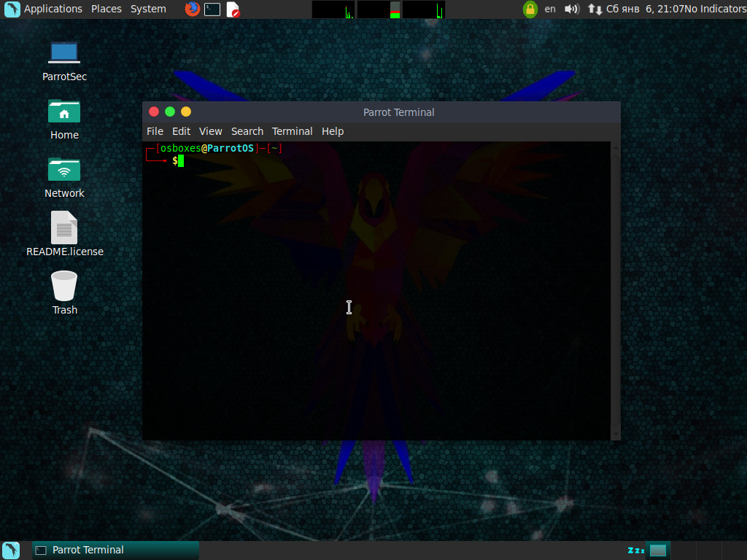The height and width of the screenshot is (560, 747).
Task: Open the terminal Help menu
Action: point(333,131)
